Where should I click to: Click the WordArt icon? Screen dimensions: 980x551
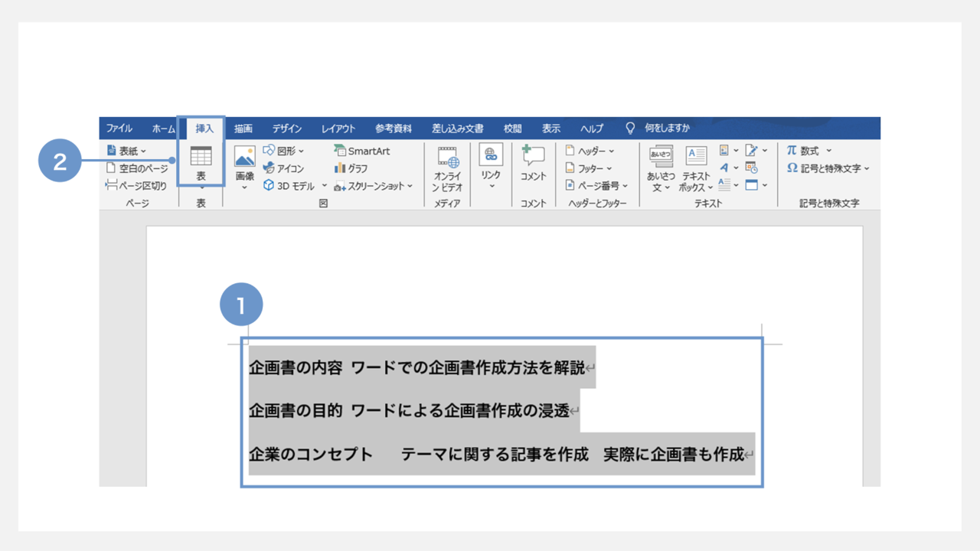click(724, 168)
